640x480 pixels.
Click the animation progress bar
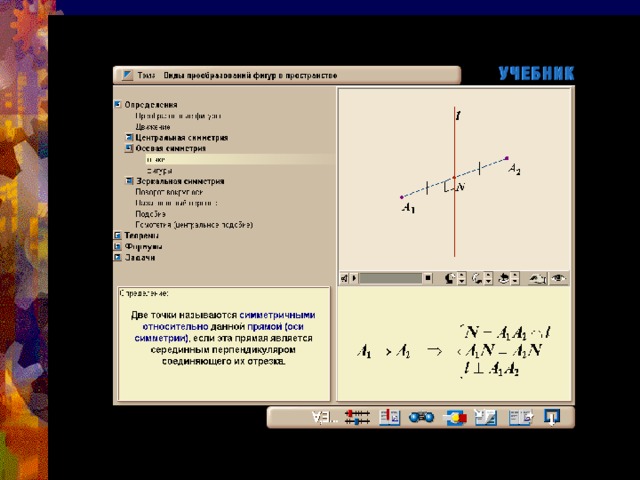point(390,278)
